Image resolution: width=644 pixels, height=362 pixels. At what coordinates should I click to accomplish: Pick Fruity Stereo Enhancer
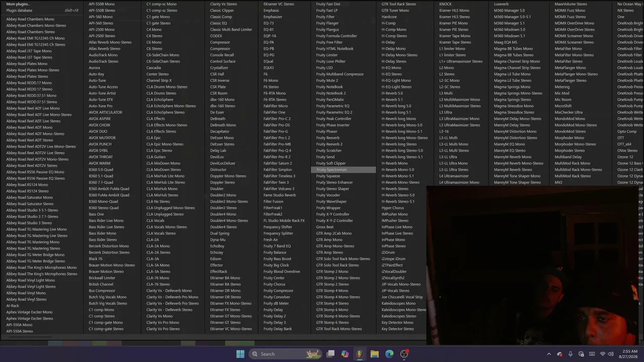[335, 182]
